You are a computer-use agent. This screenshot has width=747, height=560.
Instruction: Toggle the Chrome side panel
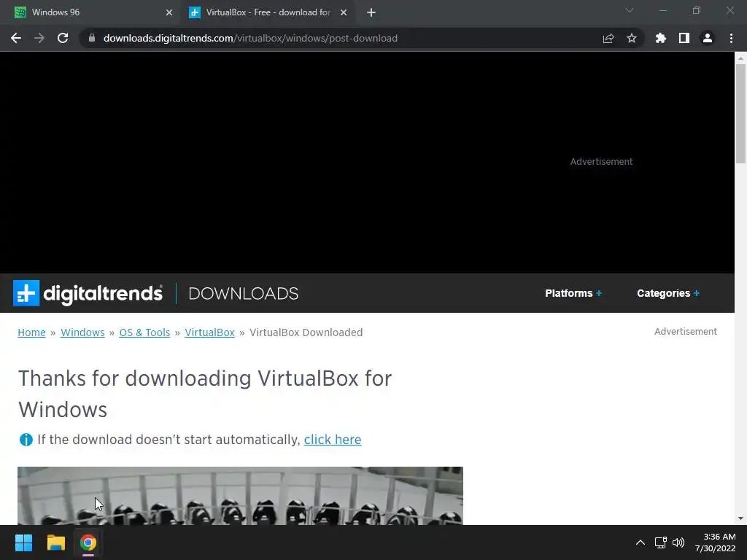tap(684, 38)
